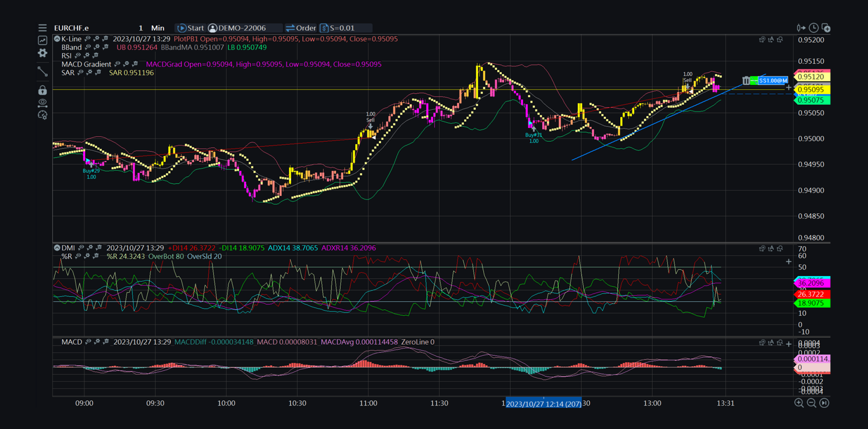Delete the MACD Gradient indicator
Viewport: 868px width, 429px height.
tap(135, 64)
